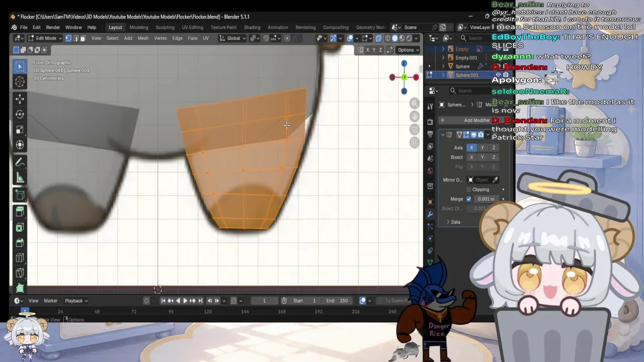Open the Render menu
The width and height of the screenshot is (644, 362).
pos(53,27)
